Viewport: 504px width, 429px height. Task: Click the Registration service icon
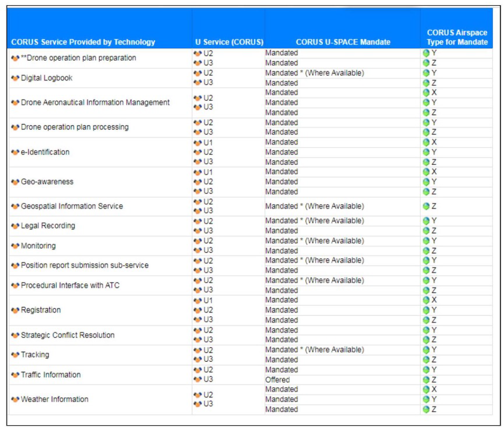[x=15, y=310]
